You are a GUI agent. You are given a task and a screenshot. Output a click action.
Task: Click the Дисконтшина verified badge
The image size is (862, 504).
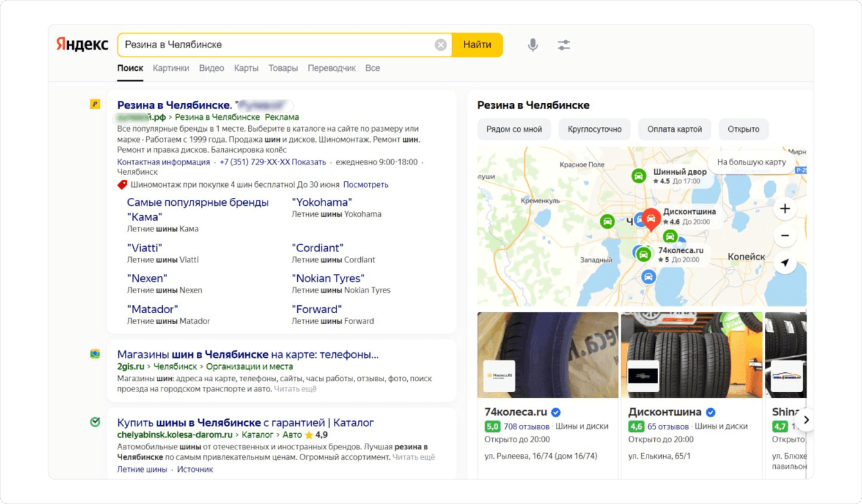[x=710, y=412]
